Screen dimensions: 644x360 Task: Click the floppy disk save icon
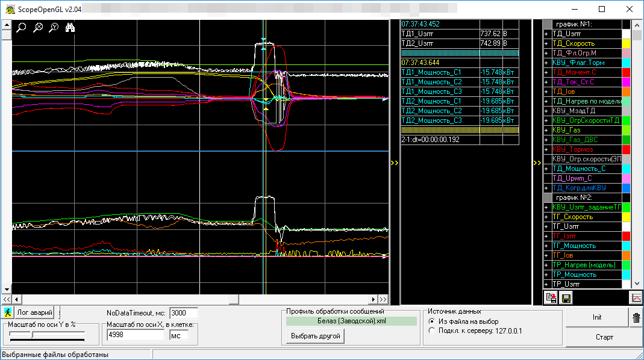[566, 298]
